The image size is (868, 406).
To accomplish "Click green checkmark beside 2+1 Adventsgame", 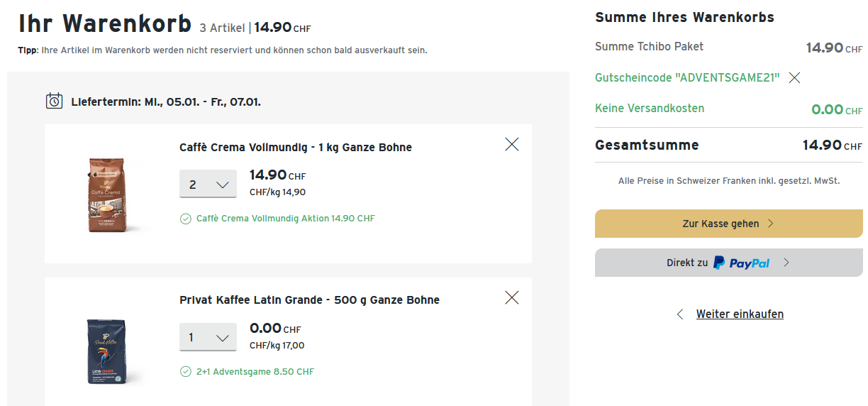I will pos(186,371).
